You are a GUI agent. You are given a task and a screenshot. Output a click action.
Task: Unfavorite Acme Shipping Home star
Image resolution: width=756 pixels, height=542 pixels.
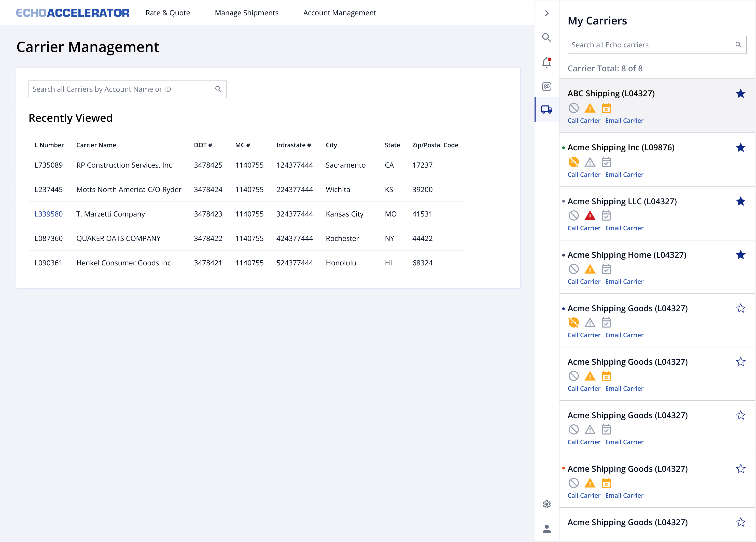point(741,255)
